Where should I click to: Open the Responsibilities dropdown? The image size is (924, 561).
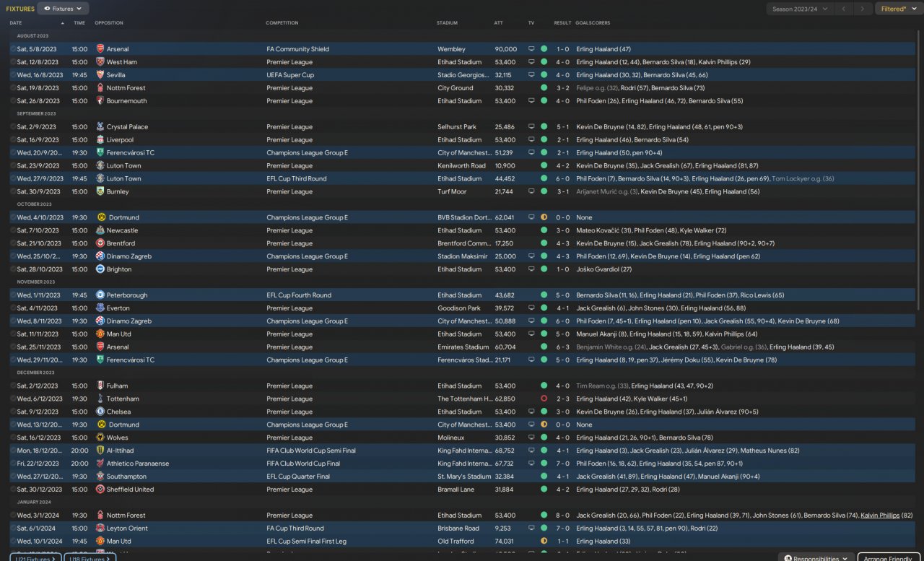[x=815, y=558]
